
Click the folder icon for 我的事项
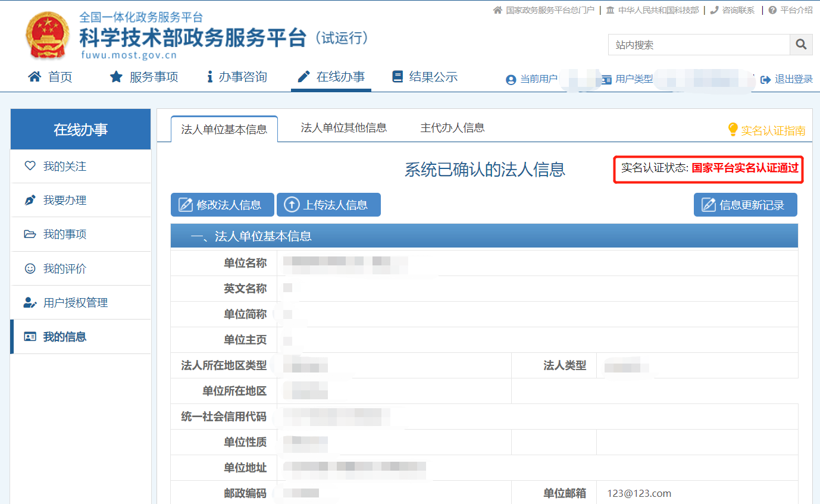[30, 234]
